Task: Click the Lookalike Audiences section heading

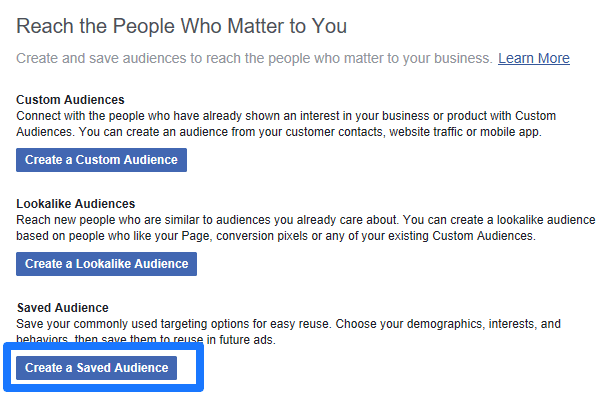Action: 76,204
